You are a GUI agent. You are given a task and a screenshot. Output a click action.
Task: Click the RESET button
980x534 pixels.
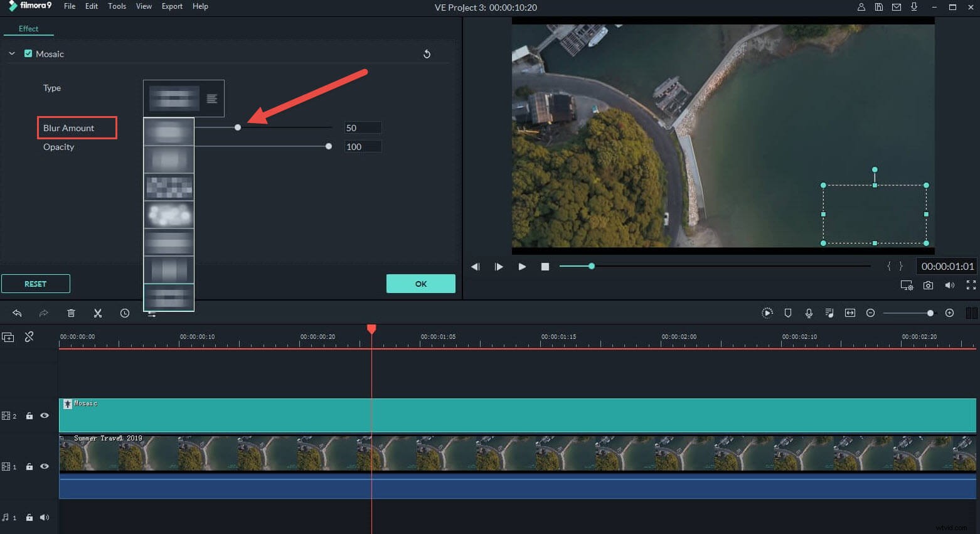click(36, 284)
